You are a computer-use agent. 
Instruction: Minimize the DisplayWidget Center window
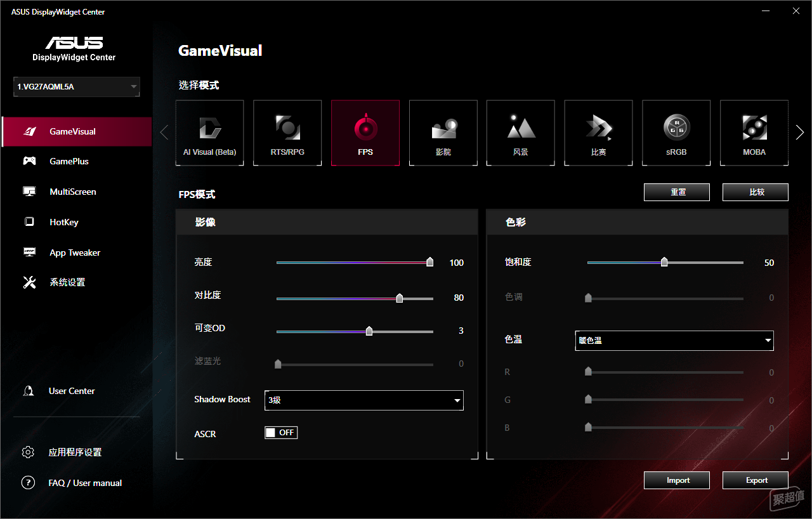(766, 11)
